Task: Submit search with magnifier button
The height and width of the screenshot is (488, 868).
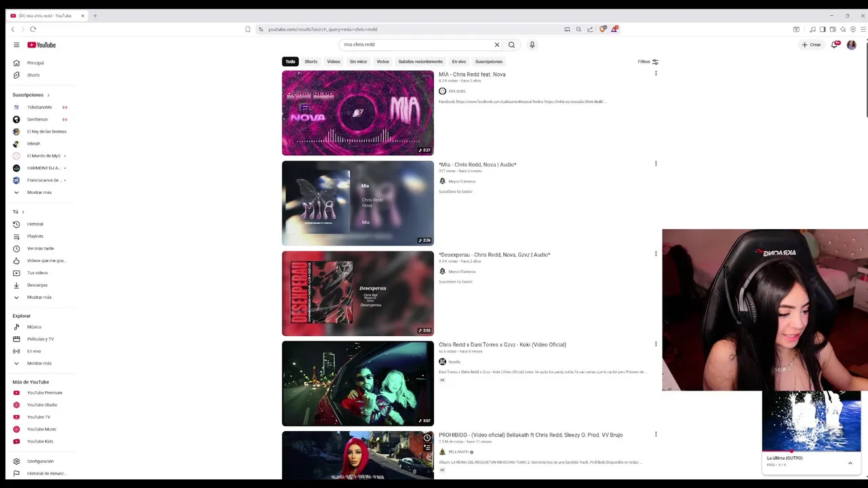Action: [x=511, y=45]
